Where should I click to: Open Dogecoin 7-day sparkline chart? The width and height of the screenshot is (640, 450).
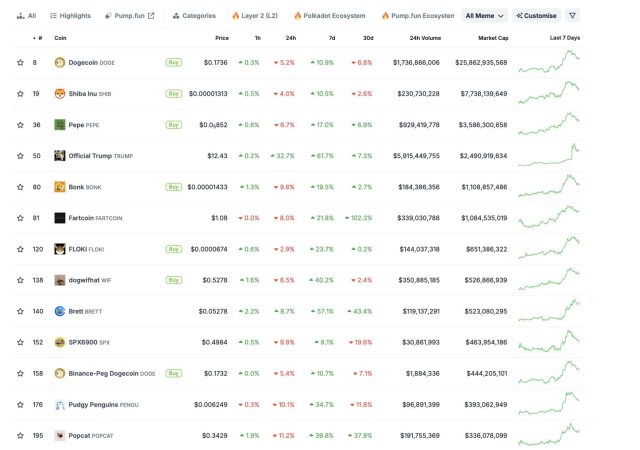(549, 62)
